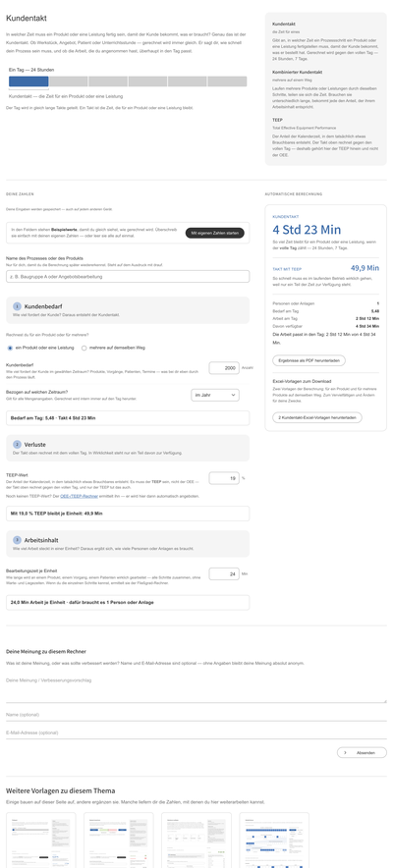Click the feedback 'Deine Meinung / Verbesserungsvorschlag' textarea
The height and width of the screenshot is (868, 393).
coord(196,688)
